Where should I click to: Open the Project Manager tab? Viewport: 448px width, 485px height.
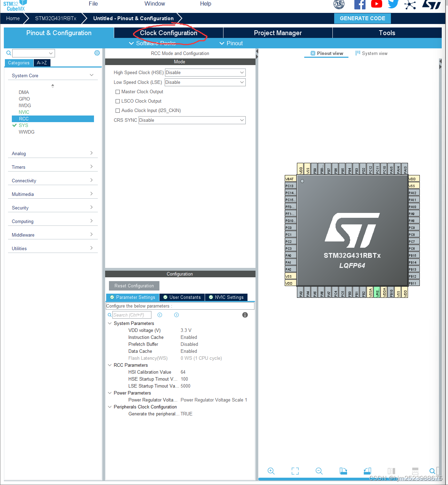tap(278, 33)
